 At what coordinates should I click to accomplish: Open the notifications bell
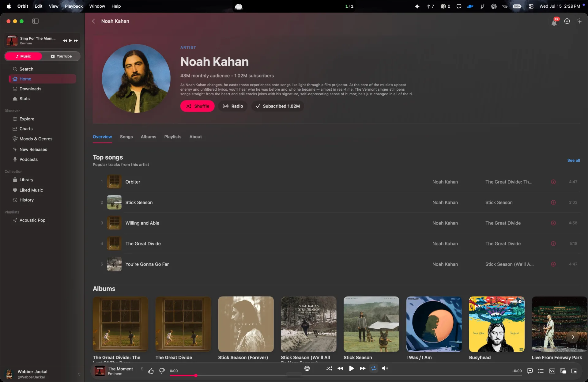[x=554, y=21]
